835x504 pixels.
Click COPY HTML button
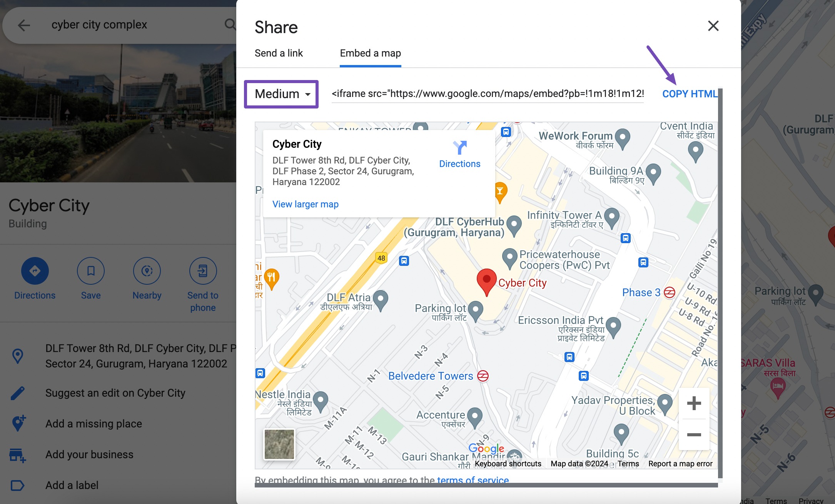689,94
